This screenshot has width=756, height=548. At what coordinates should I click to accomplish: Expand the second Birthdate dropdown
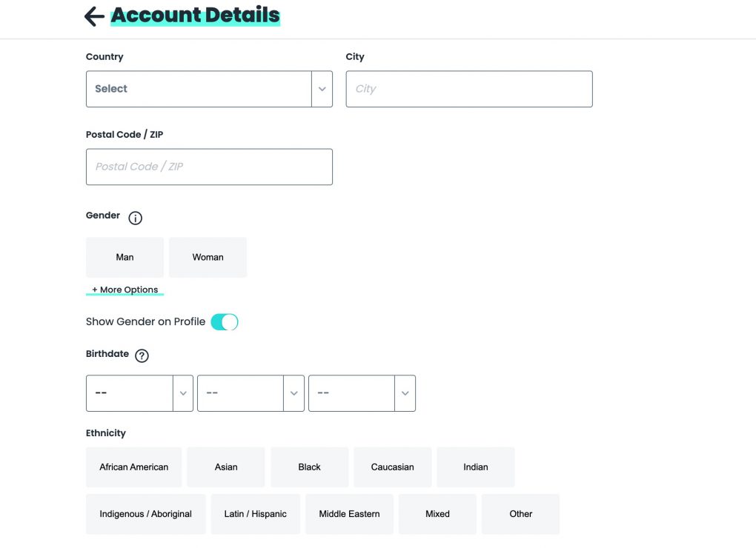[251, 393]
